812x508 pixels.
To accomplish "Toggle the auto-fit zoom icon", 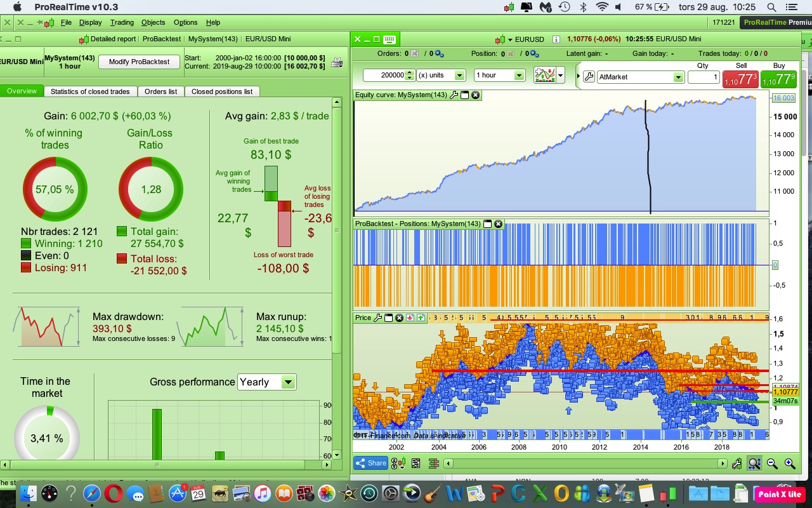I will coord(754,464).
